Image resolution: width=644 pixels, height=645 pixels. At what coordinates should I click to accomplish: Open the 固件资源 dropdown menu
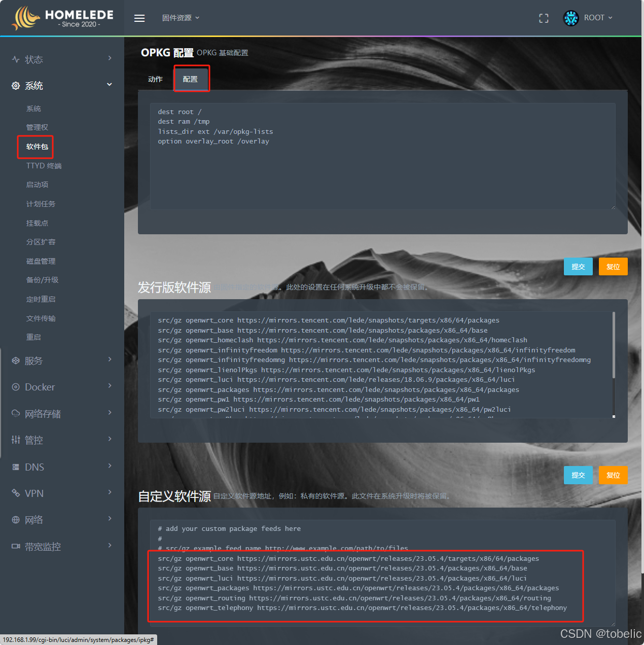pos(181,18)
